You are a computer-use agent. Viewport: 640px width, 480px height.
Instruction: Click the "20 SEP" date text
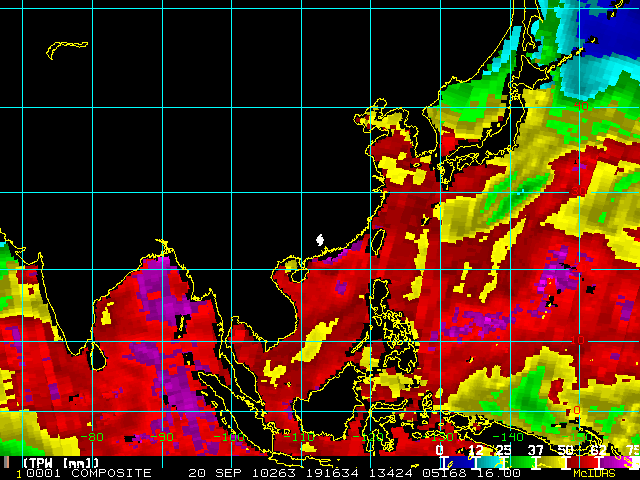[x=217, y=473]
